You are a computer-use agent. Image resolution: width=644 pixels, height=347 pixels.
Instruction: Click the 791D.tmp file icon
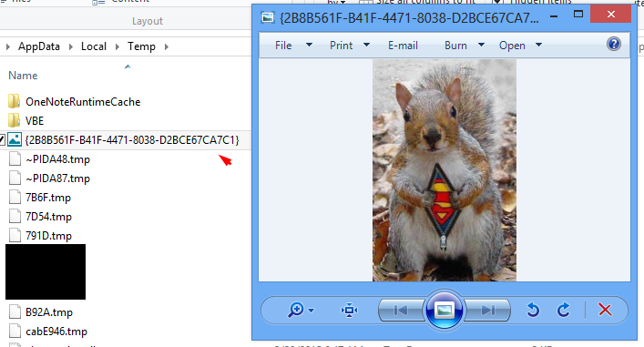15,235
